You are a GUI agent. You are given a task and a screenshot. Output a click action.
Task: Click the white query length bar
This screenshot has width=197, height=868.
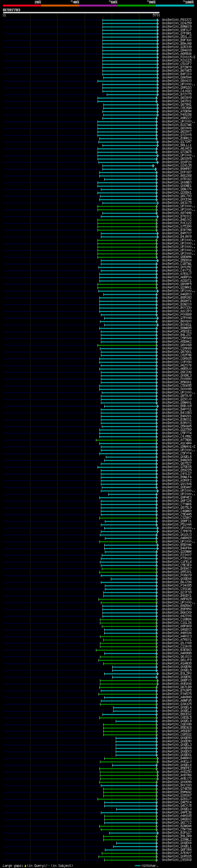pos(81,13)
